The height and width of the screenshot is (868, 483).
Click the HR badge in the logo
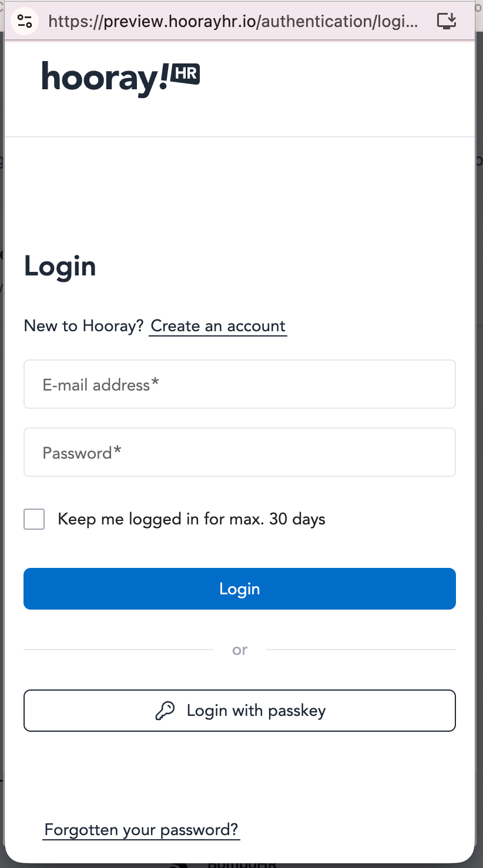click(x=185, y=75)
